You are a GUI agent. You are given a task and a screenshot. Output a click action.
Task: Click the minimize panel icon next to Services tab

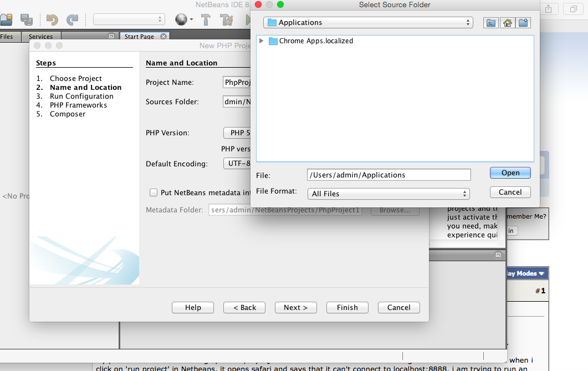[x=111, y=37]
